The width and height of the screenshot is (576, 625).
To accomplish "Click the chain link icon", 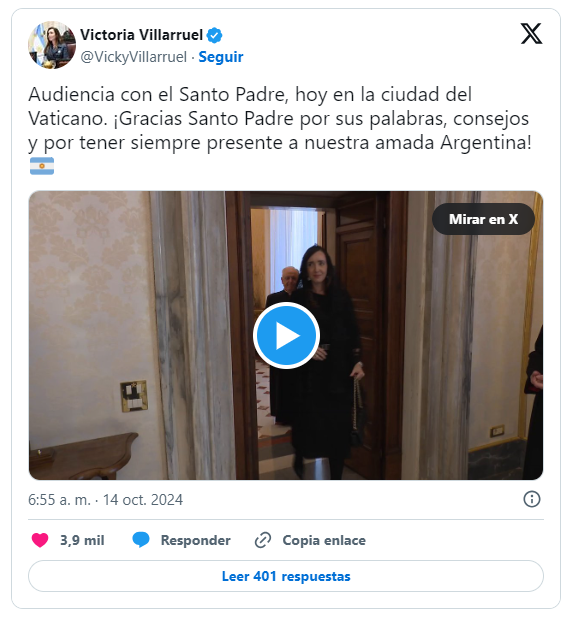I will pyautogui.click(x=263, y=540).
